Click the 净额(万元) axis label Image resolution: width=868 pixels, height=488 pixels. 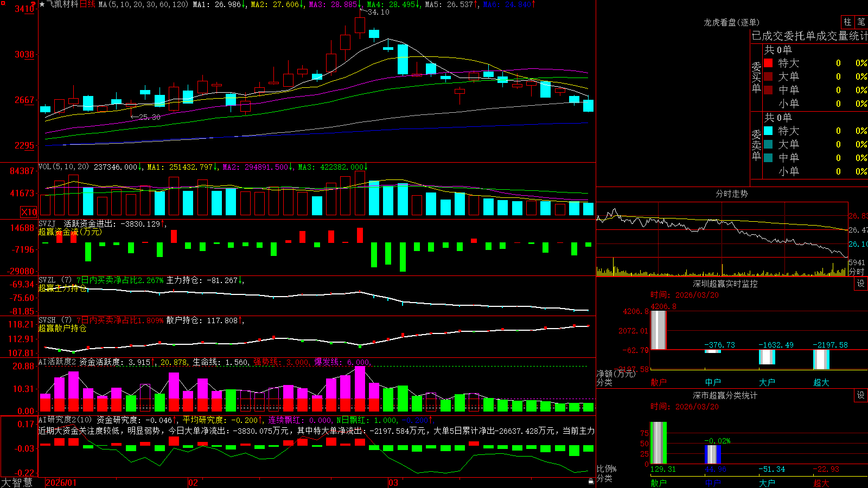coord(616,374)
